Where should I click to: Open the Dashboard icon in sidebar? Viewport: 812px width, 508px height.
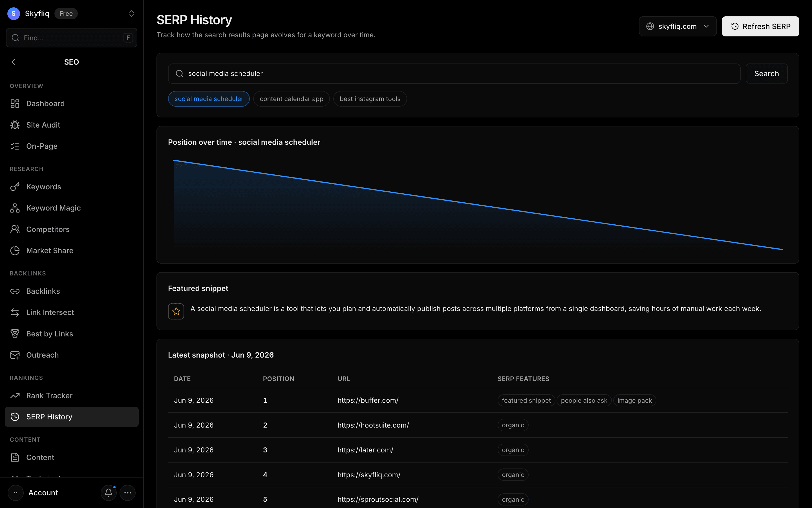(x=15, y=104)
